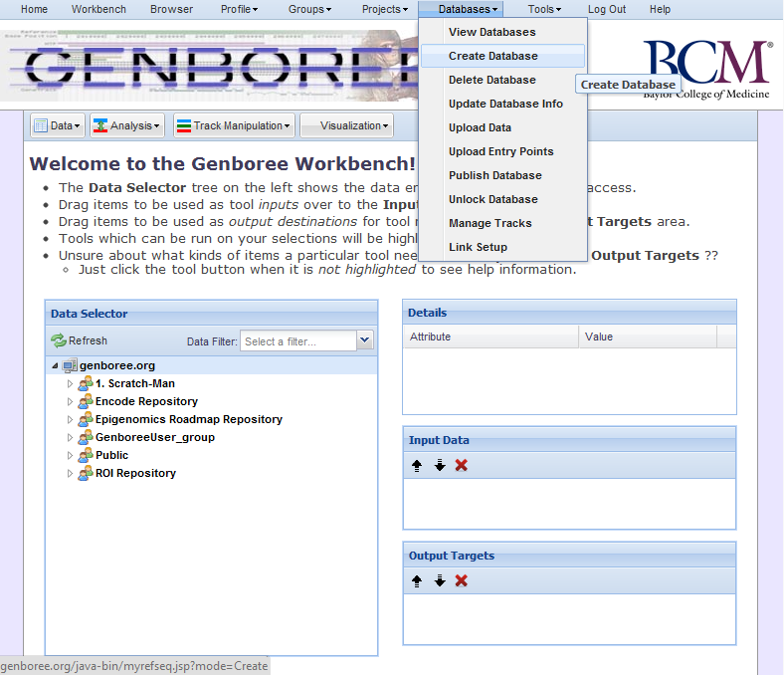The image size is (784, 675).
Task: Select the Public group tree item
Action: point(111,456)
